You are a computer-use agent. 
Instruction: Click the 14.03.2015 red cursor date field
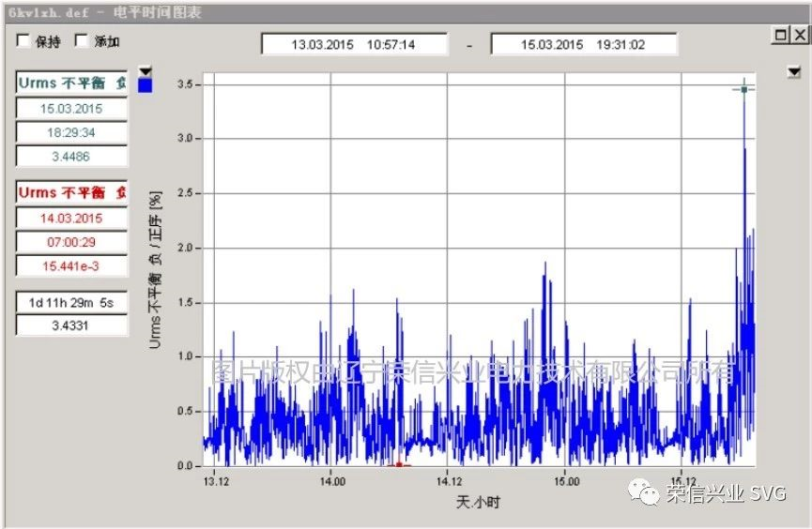tap(71, 218)
